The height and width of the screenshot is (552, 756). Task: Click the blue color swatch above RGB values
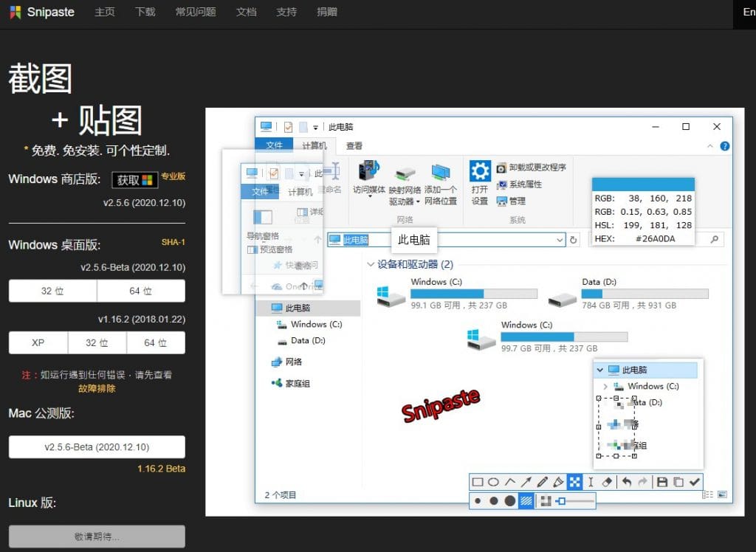(643, 184)
